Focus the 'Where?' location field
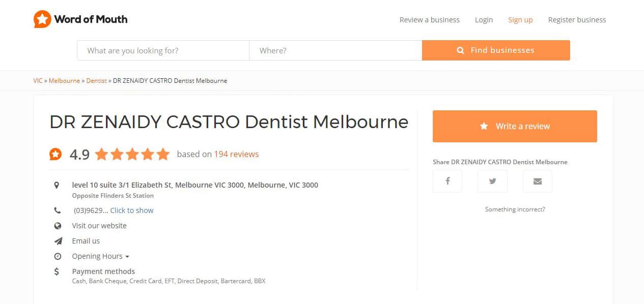 pos(335,50)
